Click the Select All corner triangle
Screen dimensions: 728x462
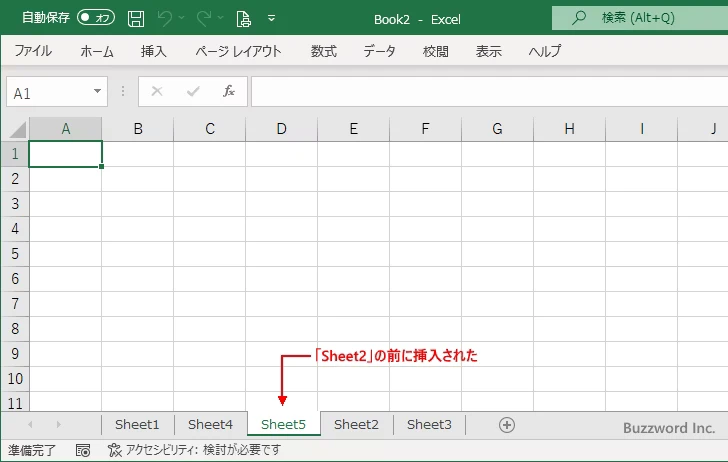tap(15, 129)
